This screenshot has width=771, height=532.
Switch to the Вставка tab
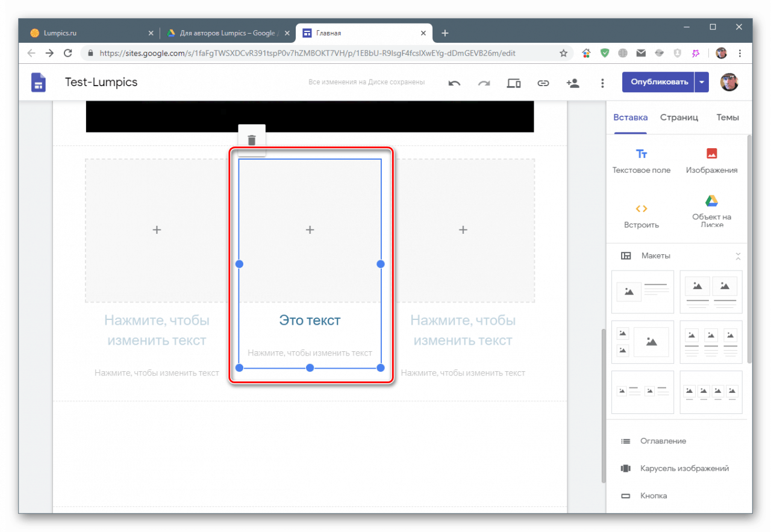[630, 117]
